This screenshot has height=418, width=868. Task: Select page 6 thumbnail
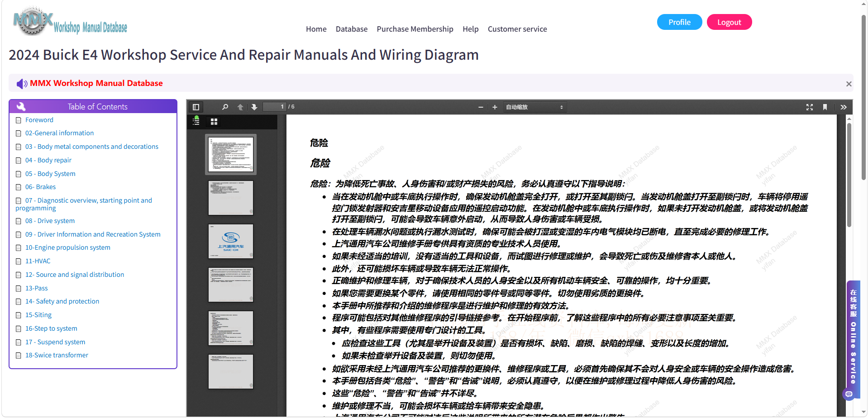pyautogui.click(x=231, y=371)
